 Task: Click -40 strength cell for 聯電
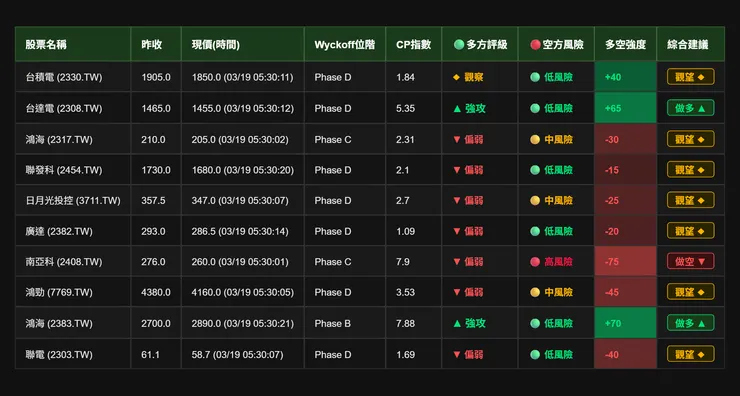point(625,354)
